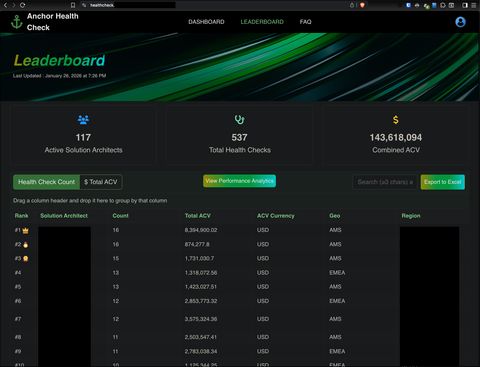Click the EMEA geo cell in row #4
Screen dimensions: 480x367
click(x=337, y=273)
